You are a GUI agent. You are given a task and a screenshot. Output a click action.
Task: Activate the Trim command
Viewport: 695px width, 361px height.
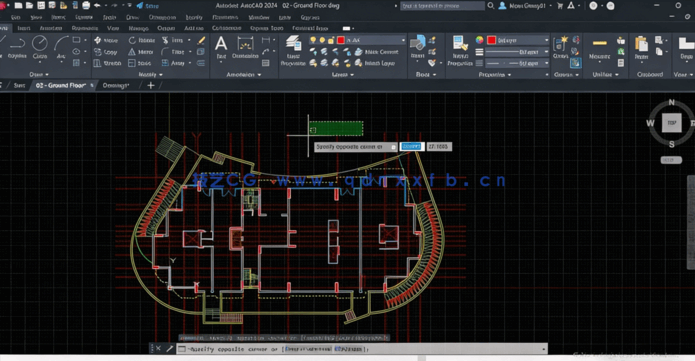coord(173,40)
